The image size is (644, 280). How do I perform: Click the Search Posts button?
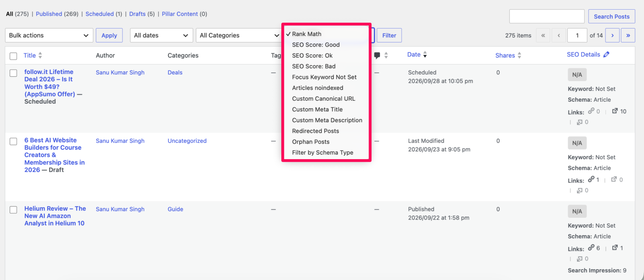point(612,16)
